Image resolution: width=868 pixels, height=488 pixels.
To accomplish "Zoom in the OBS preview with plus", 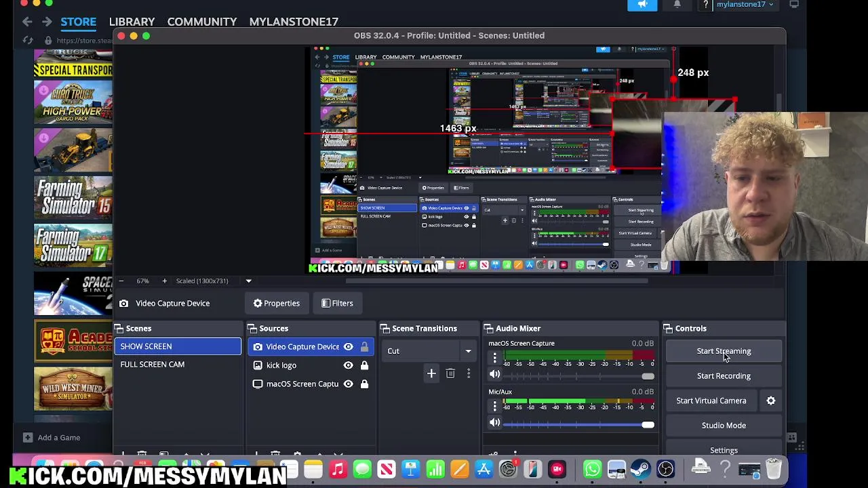I will click(x=164, y=281).
